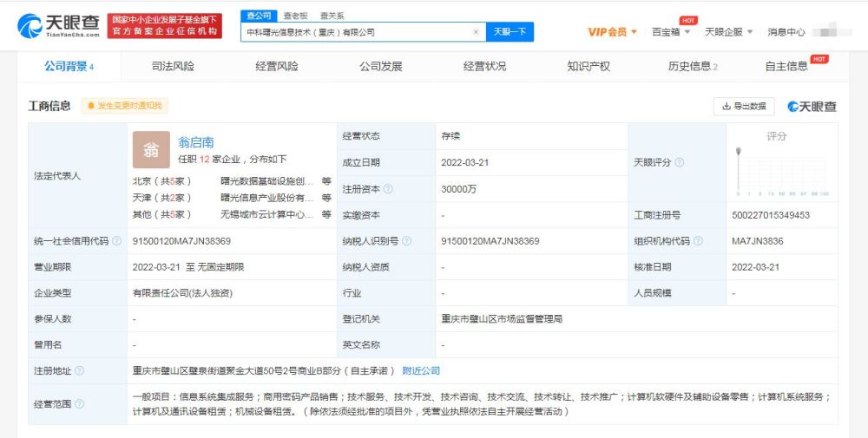Screen dimensions: 868x438
Task: Select 查老板 search tab
Action: (296, 16)
